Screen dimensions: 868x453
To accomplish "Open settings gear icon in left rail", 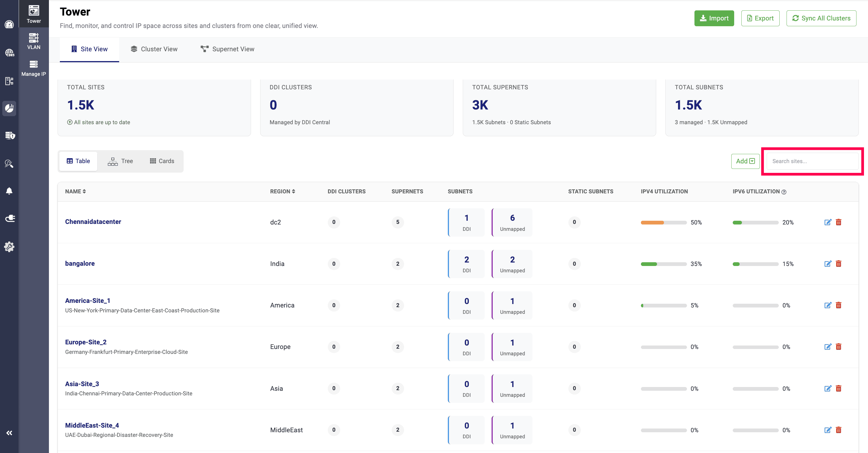I will click(9, 247).
